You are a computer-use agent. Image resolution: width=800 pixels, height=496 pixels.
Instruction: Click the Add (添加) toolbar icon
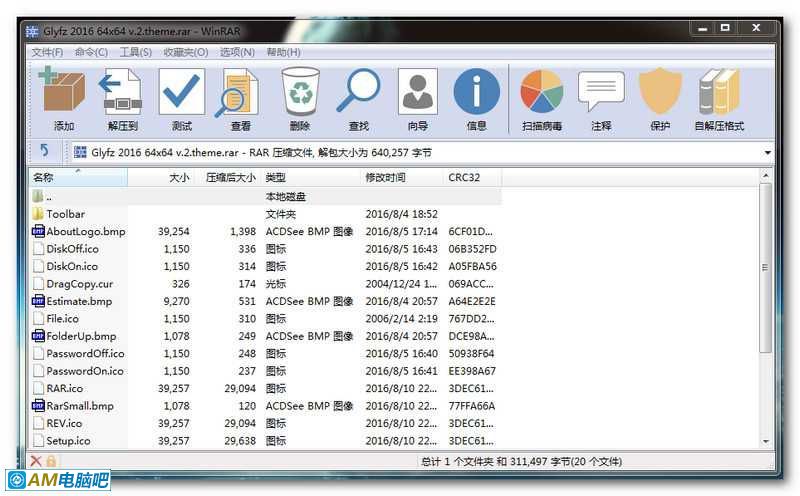tap(63, 91)
